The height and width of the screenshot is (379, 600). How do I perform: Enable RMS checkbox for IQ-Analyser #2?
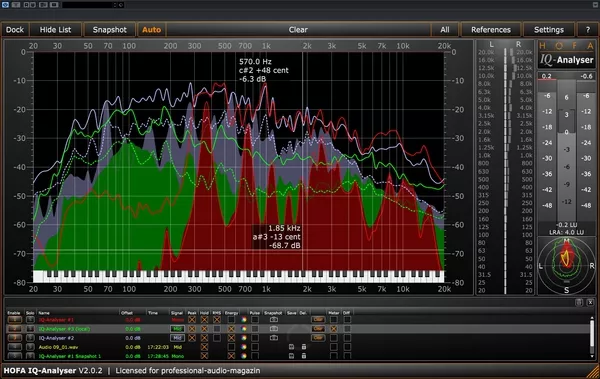tap(217, 338)
